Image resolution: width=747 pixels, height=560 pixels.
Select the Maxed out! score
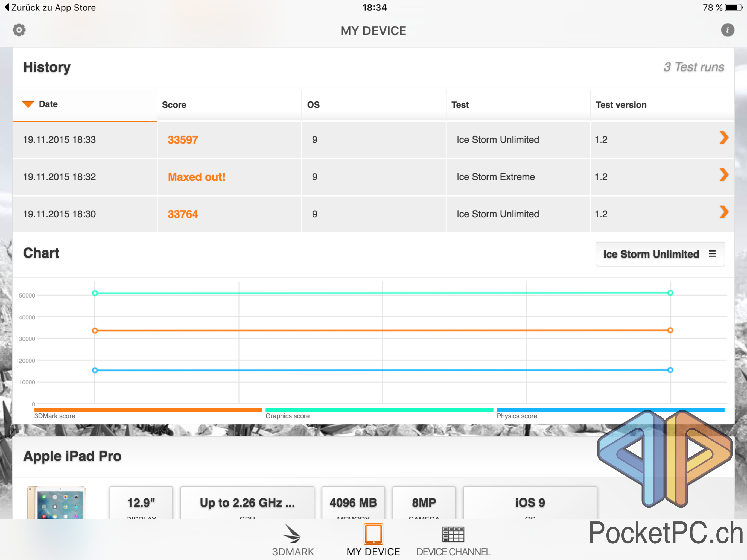click(197, 177)
